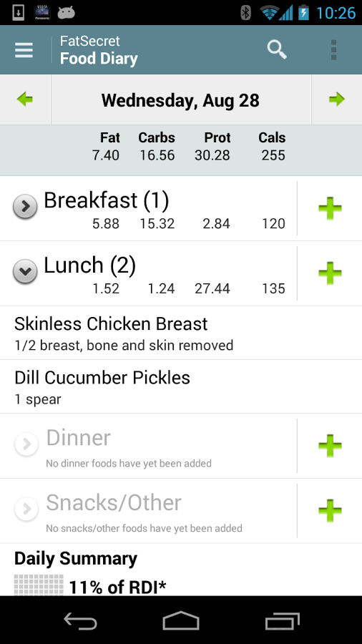Open the hamburger navigation menu

[24, 50]
